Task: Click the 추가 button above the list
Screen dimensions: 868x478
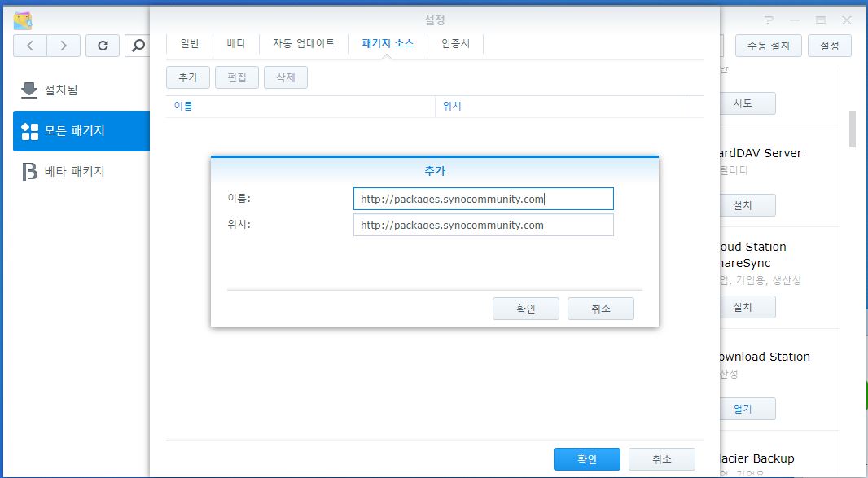Action: click(188, 77)
